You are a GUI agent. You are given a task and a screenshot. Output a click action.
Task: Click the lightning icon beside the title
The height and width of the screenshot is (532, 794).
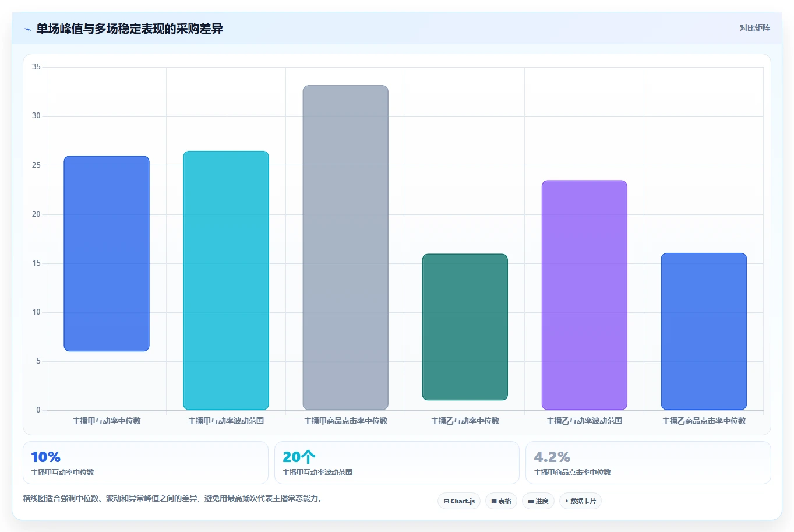(27, 29)
